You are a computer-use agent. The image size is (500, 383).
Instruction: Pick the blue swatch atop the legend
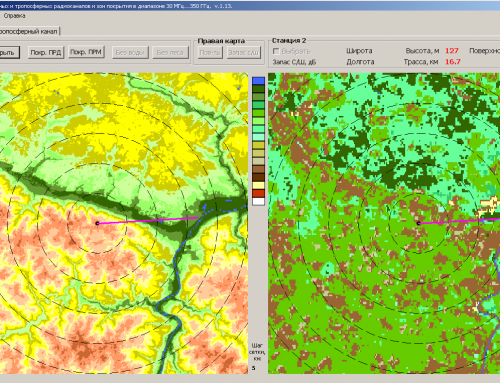tap(258, 81)
